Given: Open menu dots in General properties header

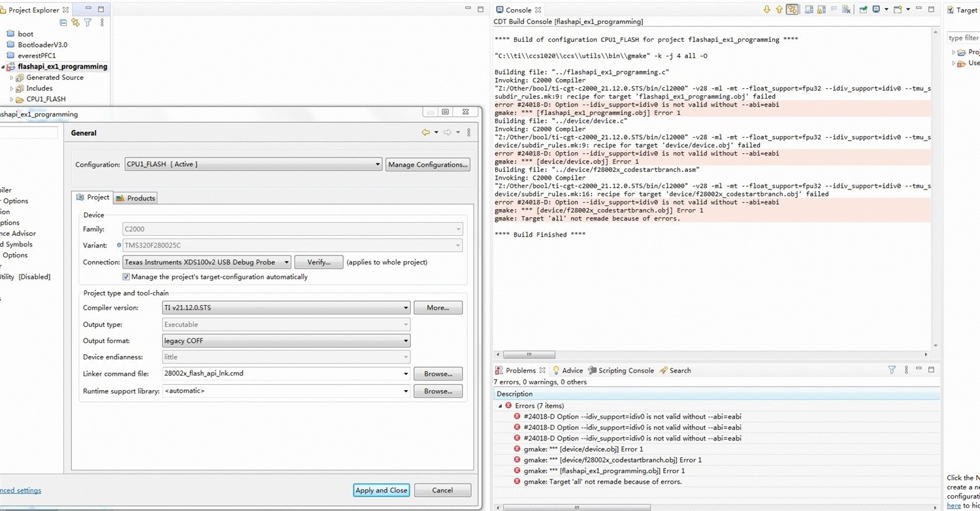Looking at the screenshot, I should pyautogui.click(x=468, y=133).
